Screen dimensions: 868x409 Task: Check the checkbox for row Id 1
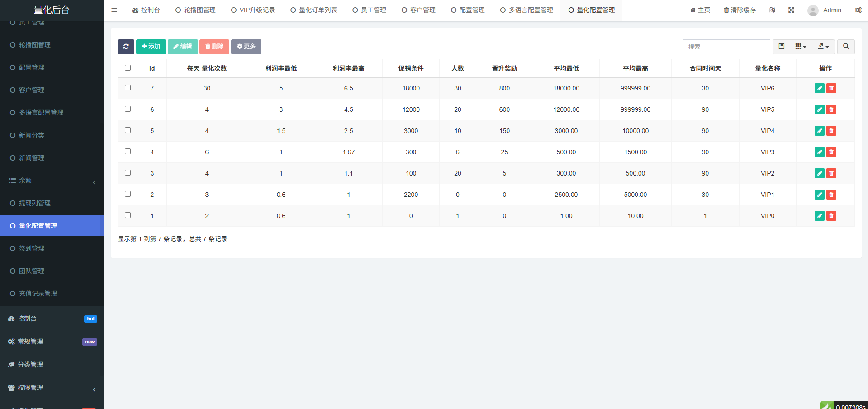[x=128, y=215]
